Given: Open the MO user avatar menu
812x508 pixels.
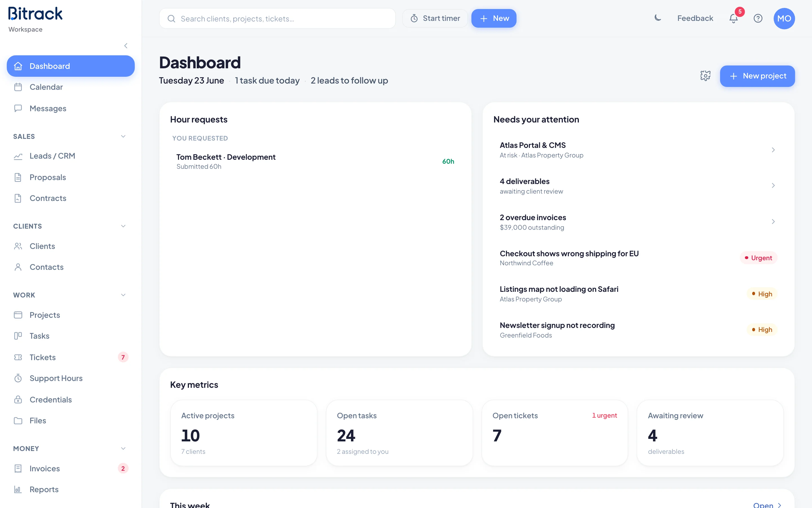Looking at the screenshot, I should point(784,18).
